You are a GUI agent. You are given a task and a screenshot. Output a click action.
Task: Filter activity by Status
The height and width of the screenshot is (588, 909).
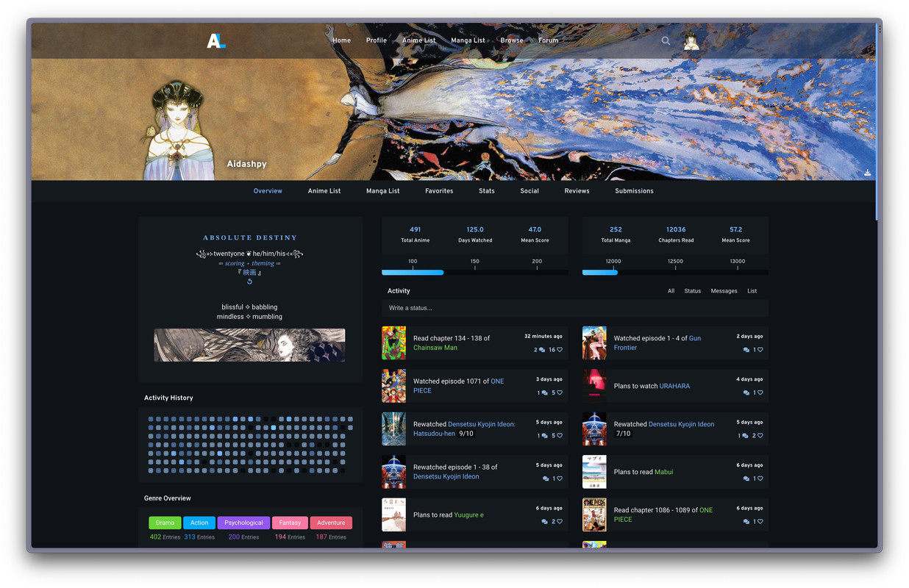[x=693, y=291]
